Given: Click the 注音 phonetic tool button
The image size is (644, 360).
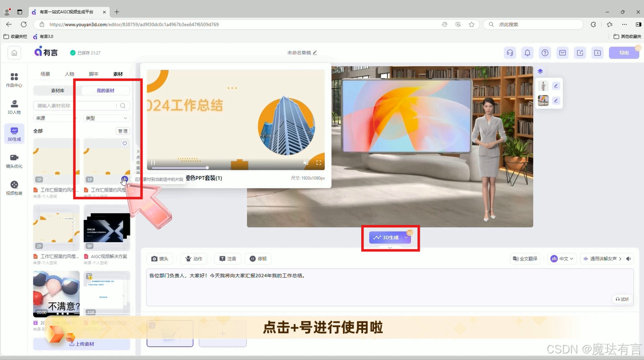Looking at the screenshot, I should click(x=228, y=258).
